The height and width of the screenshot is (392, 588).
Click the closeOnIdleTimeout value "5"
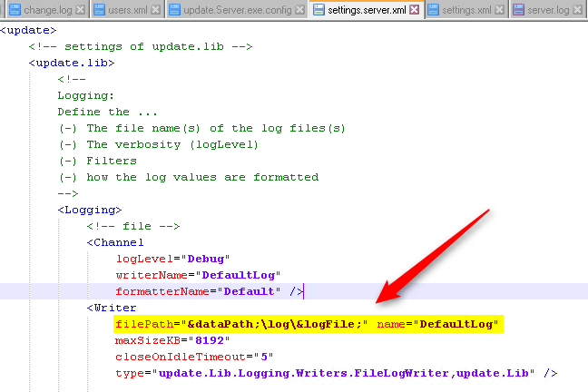pos(264,357)
